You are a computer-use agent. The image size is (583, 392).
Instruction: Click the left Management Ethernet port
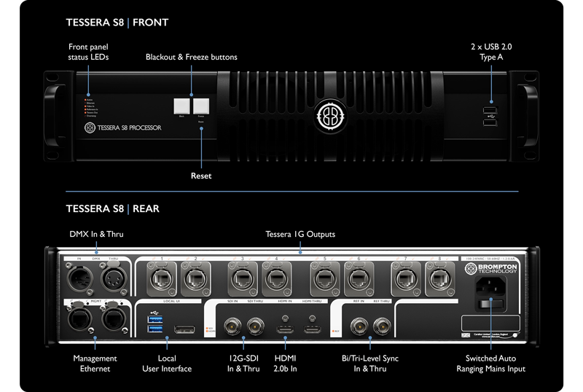tap(79, 318)
